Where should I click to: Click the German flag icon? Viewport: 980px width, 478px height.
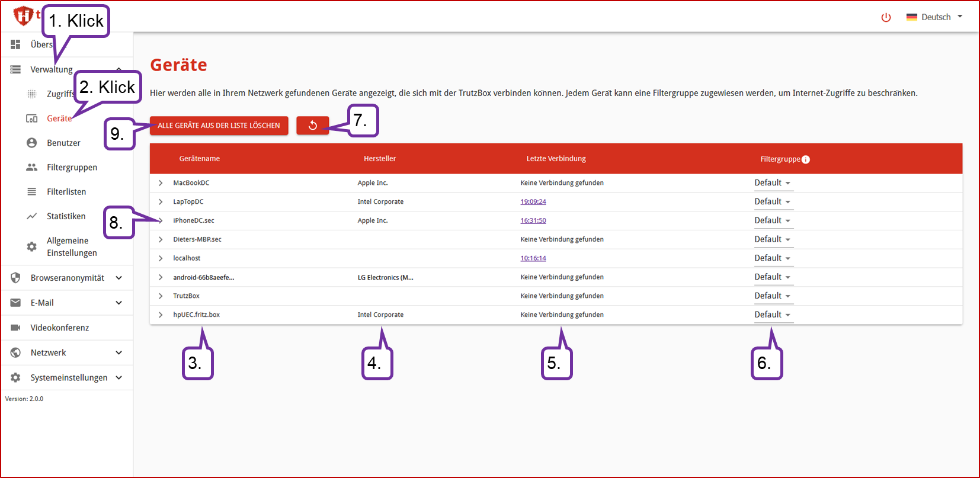912,17
